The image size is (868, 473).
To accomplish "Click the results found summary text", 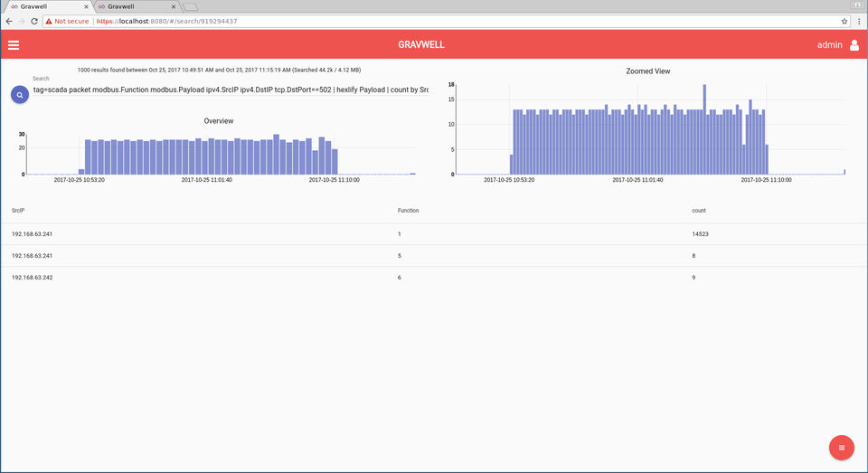I will click(219, 71).
